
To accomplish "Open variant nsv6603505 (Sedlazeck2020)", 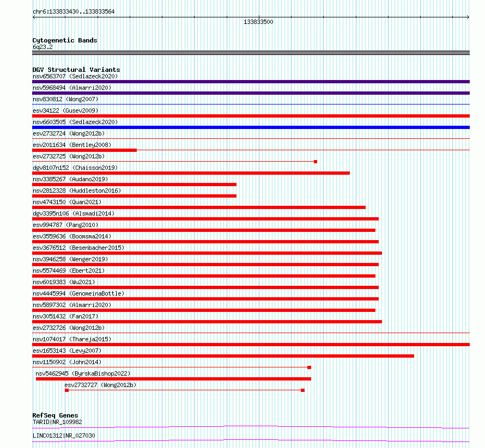I will click(x=75, y=122).
